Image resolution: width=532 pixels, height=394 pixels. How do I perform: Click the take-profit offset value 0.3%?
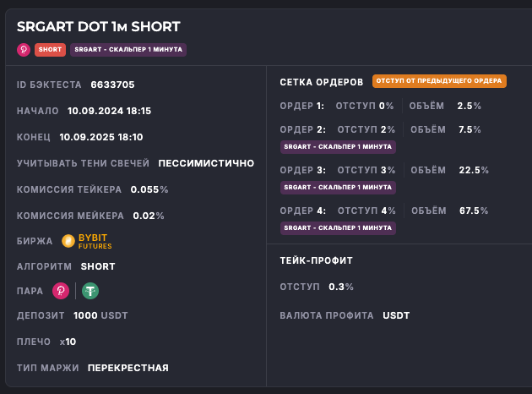click(341, 287)
